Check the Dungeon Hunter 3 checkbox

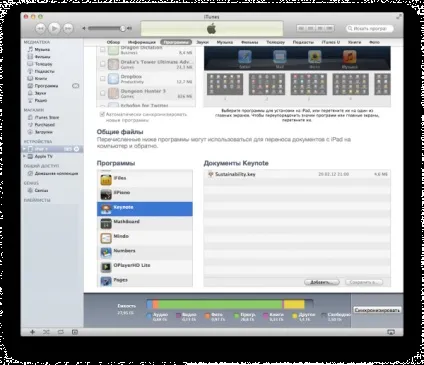pyautogui.click(x=103, y=93)
